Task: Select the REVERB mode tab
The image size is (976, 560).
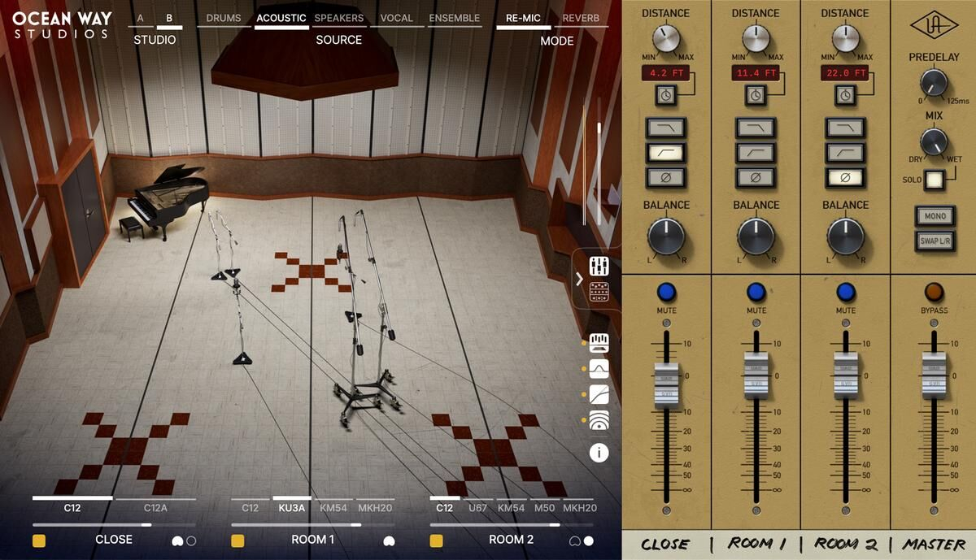Action: 581,18
